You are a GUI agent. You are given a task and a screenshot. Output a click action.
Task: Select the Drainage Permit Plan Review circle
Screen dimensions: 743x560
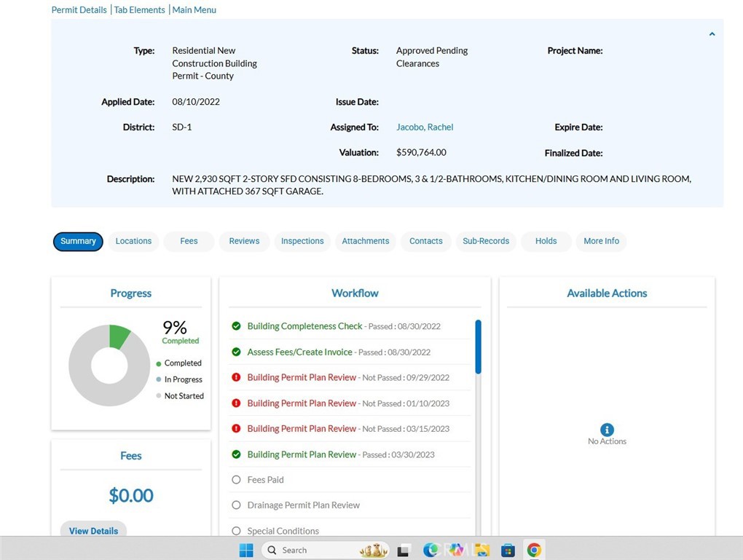click(x=236, y=505)
